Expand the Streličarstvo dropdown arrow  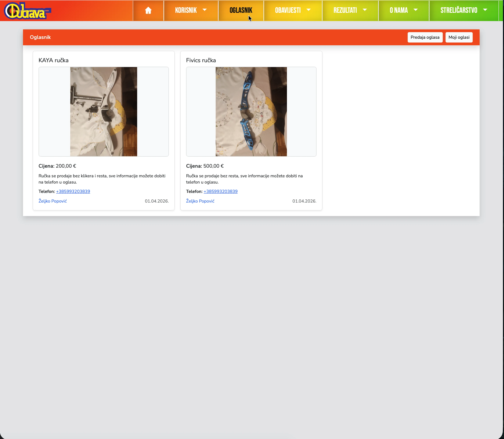pyautogui.click(x=485, y=10)
